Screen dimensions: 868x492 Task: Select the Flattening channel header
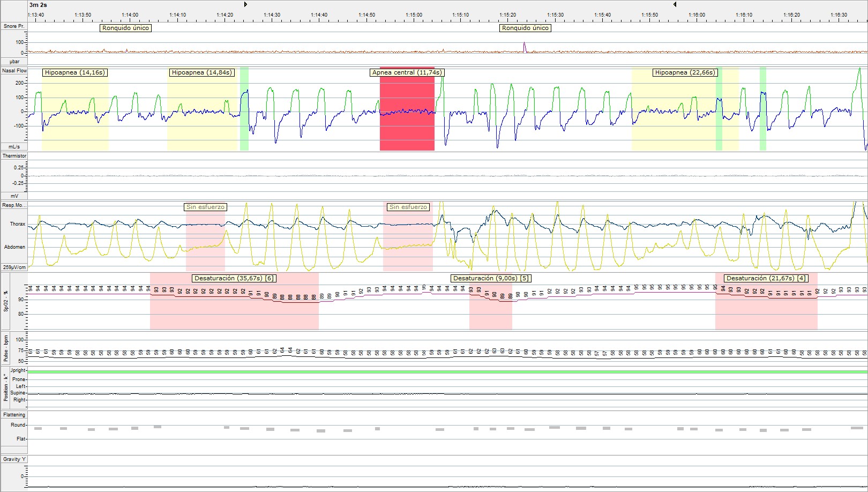click(x=14, y=415)
